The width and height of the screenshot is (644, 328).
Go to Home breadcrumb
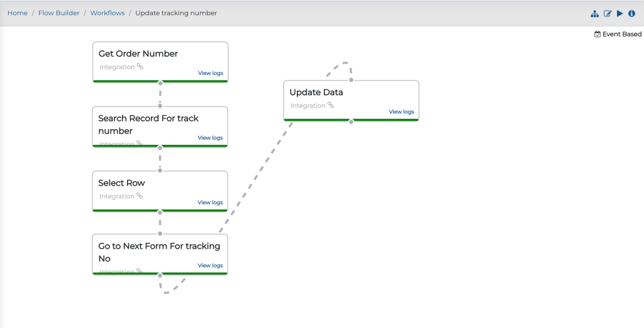[18, 13]
